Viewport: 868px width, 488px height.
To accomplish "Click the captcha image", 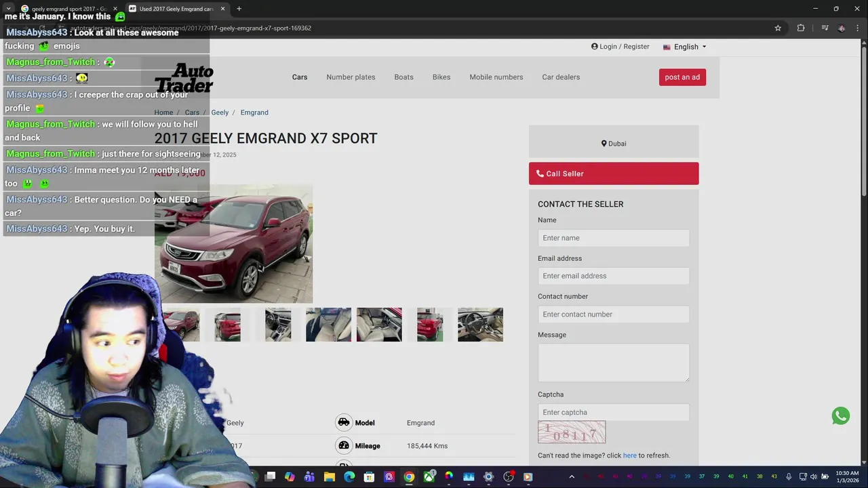I will click(572, 432).
